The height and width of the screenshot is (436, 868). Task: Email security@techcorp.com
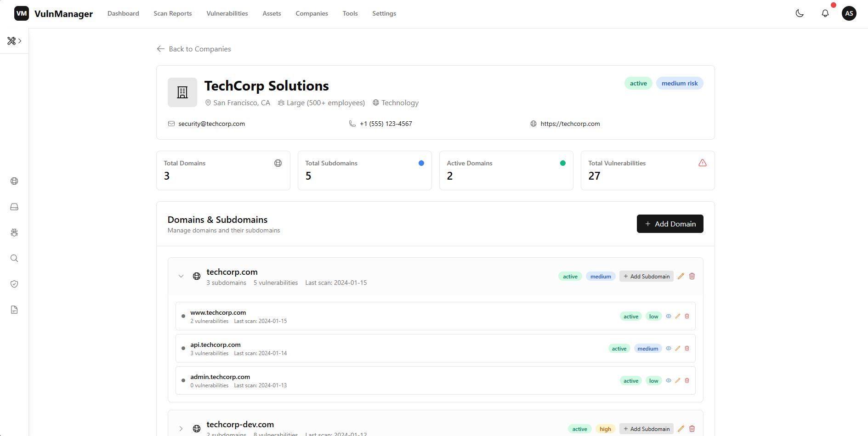tap(211, 124)
